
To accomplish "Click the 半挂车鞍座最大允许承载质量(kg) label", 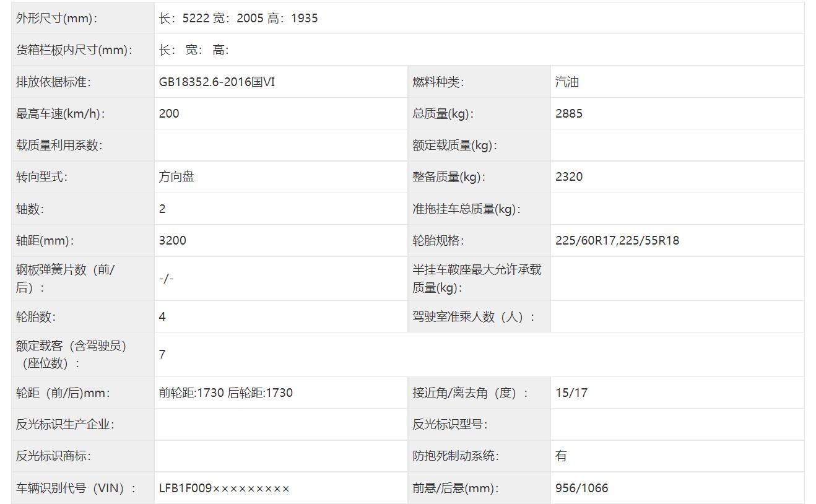I will coord(477,279).
